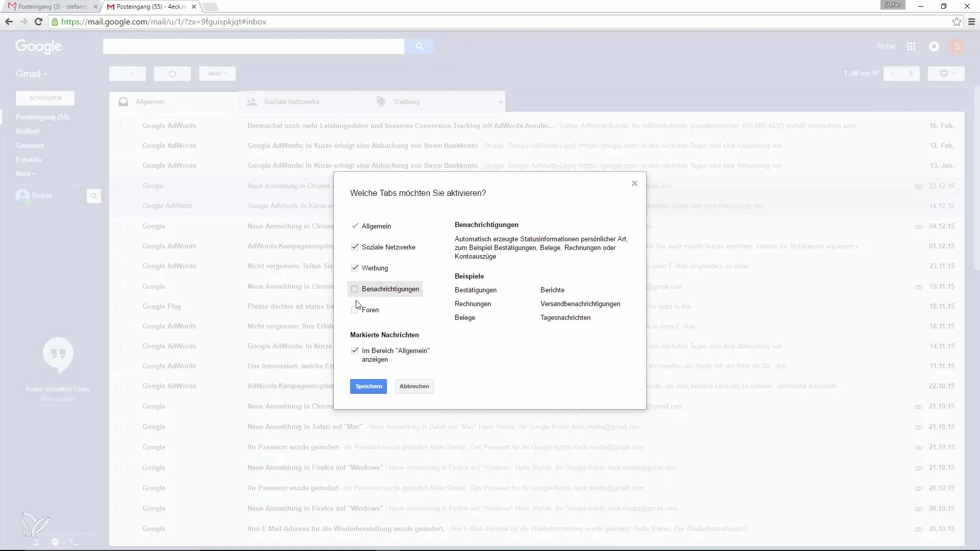This screenshot has width=980, height=551.
Task: Go to the older messages arrow
Action: point(911,74)
